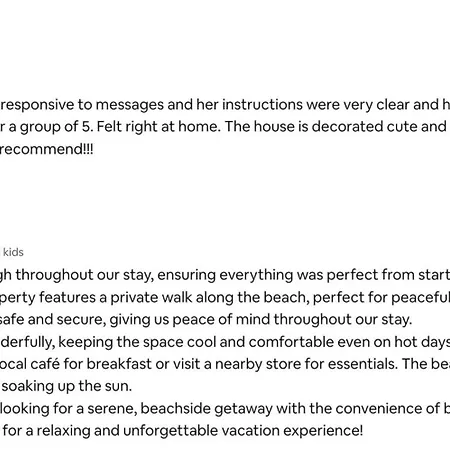The height and width of the screenshot is (450, 450).
Task: Click the phrase "peace of mind throughout our stay."
Action: click(x=292, y=320)
